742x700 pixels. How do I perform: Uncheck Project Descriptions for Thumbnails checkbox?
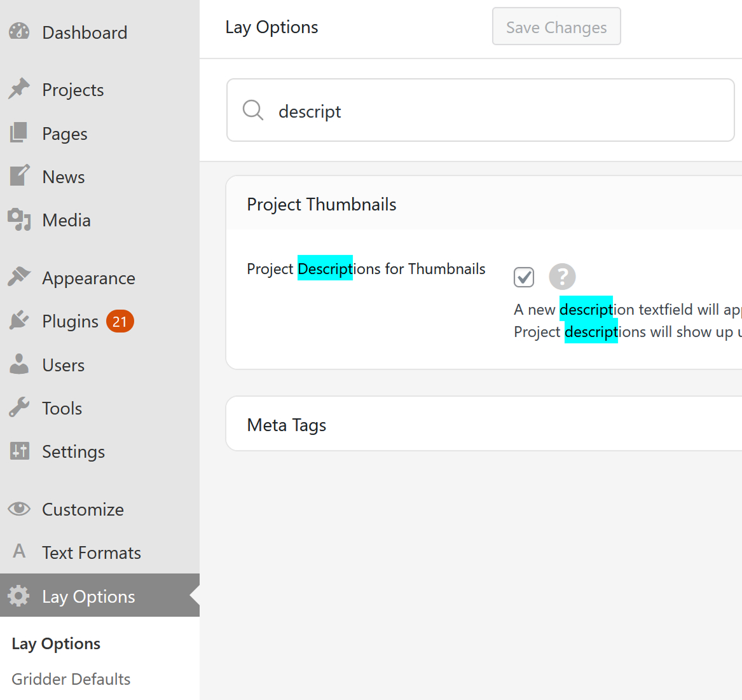524,277
